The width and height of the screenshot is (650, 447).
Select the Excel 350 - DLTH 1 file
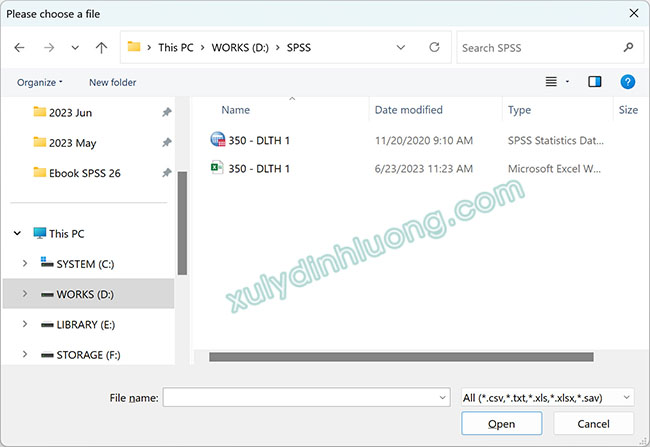point(258,169)
